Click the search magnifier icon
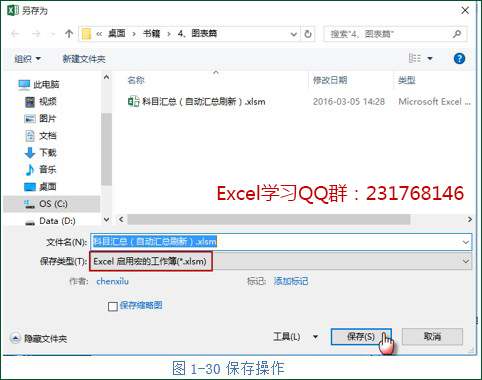The image size is (482, 380). coord(457,34)
